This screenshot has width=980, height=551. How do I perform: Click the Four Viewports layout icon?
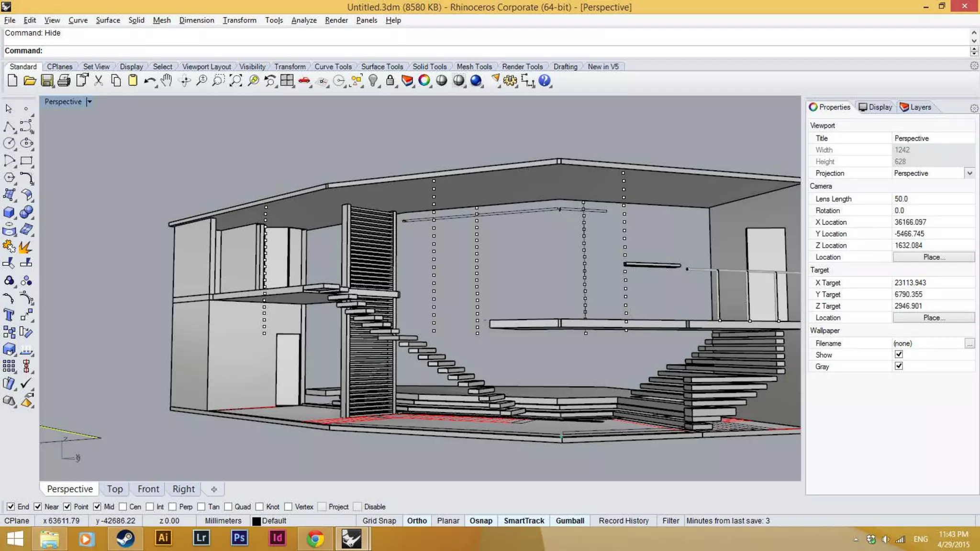coord(287,81)
